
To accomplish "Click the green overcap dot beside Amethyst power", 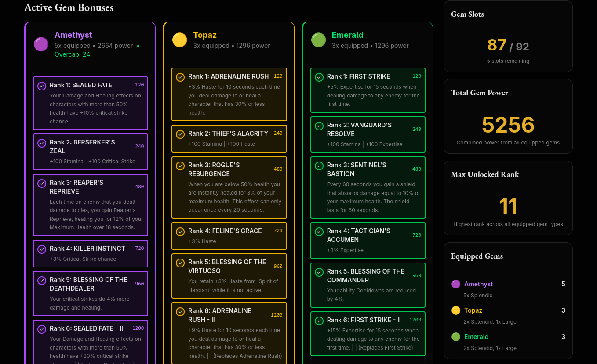I will (138, 46).
